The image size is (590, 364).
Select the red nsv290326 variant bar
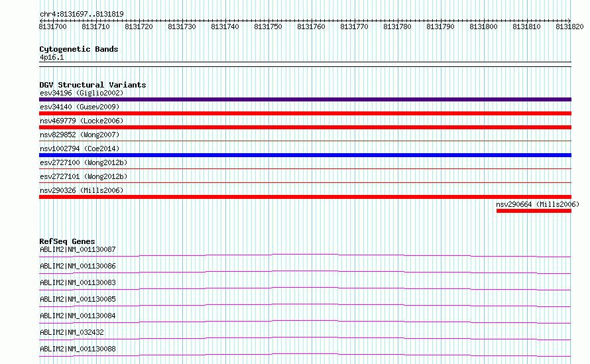tap(305, 197)
